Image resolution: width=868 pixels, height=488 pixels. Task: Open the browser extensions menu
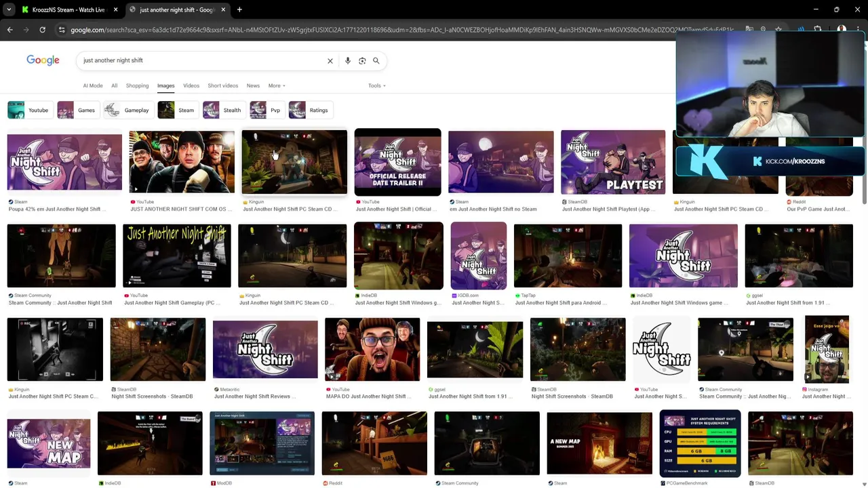tap(817, 30)
